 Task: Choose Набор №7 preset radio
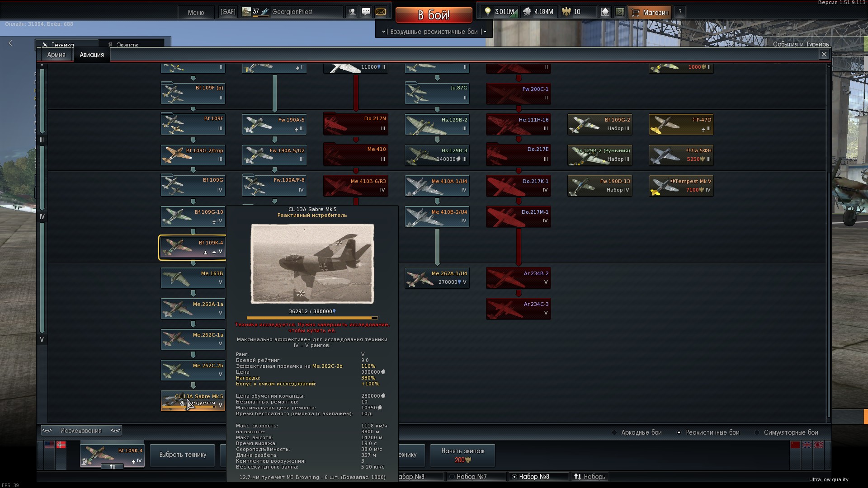(x=452, y=477)
